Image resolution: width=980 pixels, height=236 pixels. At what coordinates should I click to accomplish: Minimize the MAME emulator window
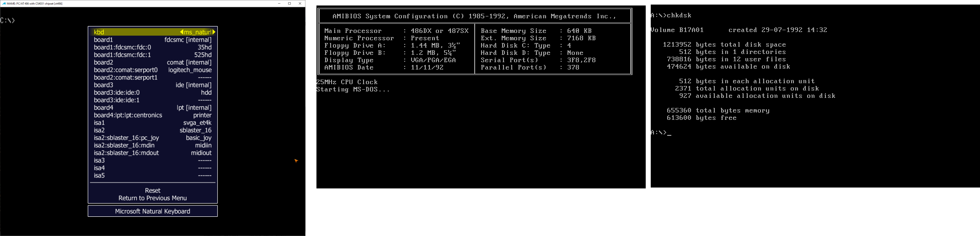click(x=279, y=3)
